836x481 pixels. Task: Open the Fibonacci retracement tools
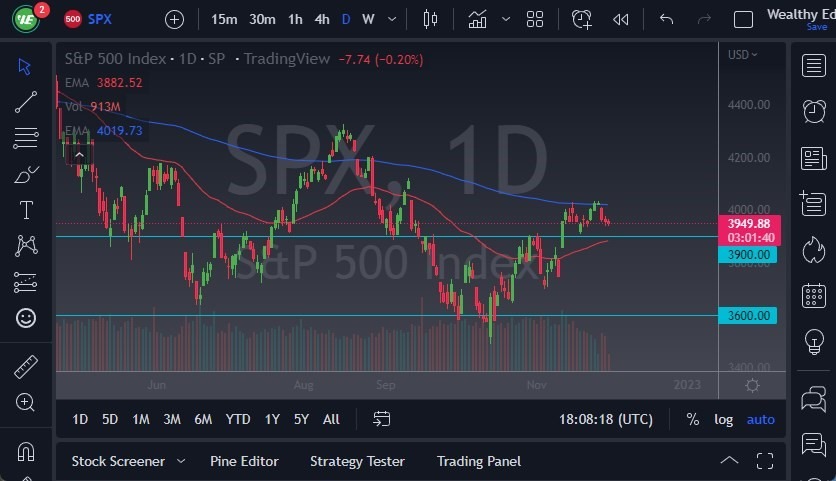(x=26, y=138)
